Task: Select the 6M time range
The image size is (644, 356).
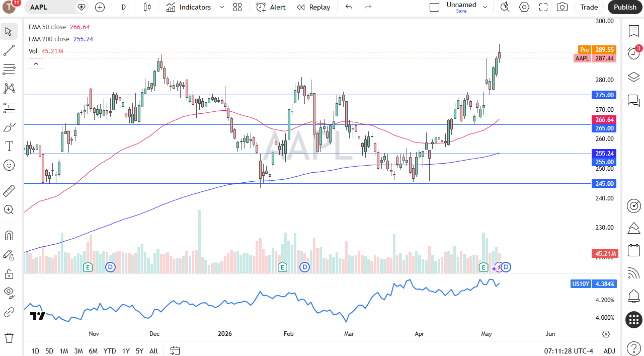Action: pos(93,351)
